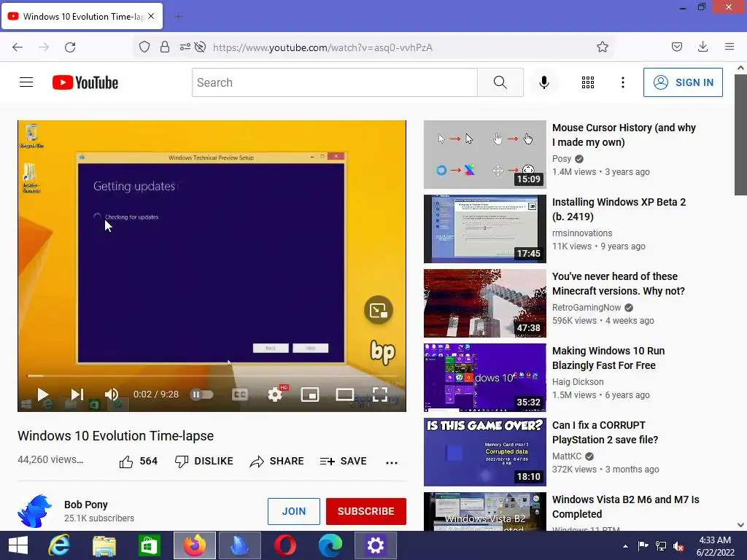This screenshot has width=747, height=560.
Task: Open tracking protection shield icon
Action: 144,47
